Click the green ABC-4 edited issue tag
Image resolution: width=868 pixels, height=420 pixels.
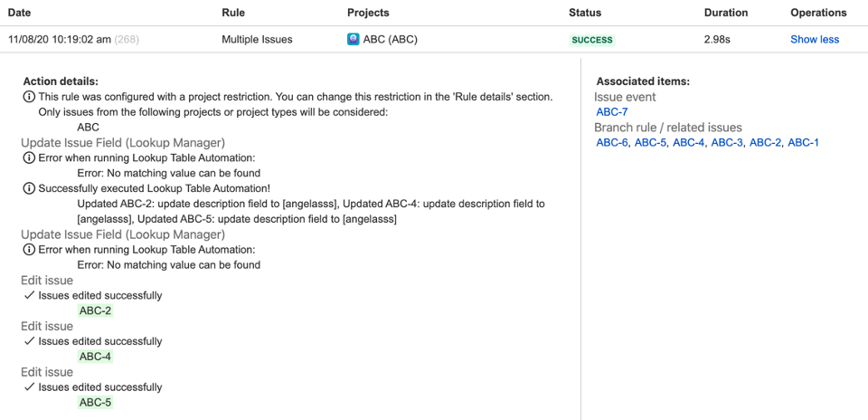coord(96,357)
